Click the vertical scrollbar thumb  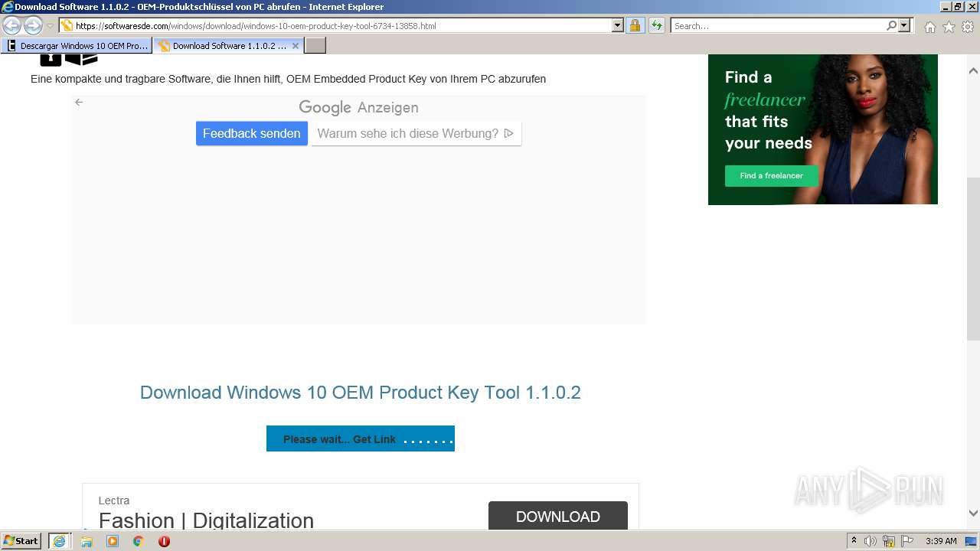973,259
